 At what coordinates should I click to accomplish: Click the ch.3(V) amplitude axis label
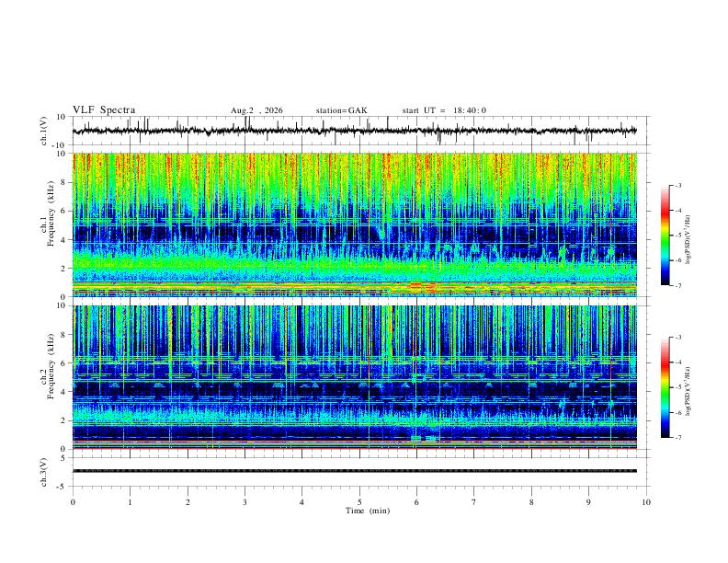pos(44,472)
